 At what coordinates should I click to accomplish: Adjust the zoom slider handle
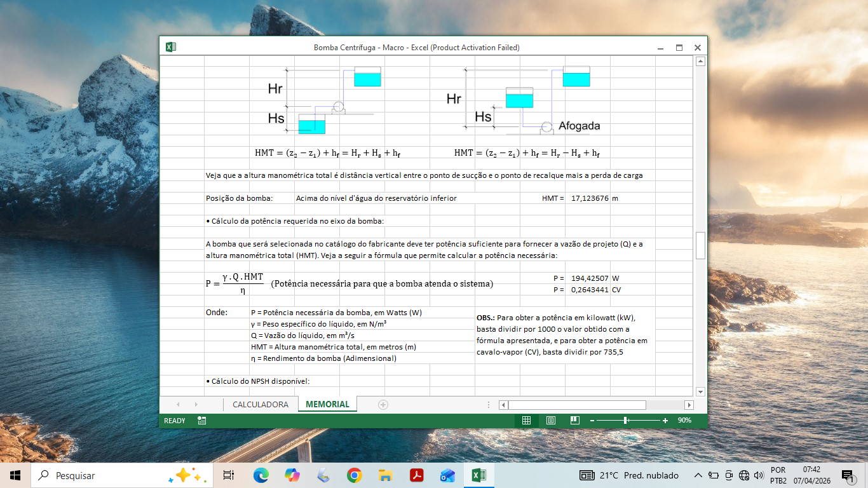click(x=626, y=421)
